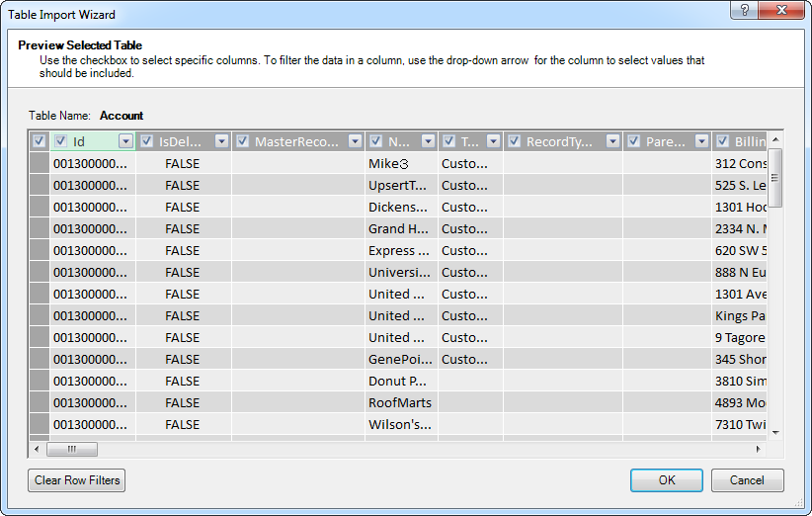Screen dimensions: 812x516
Task: Uncheck the Id column checkbox
Action: (x=61, y=141)
